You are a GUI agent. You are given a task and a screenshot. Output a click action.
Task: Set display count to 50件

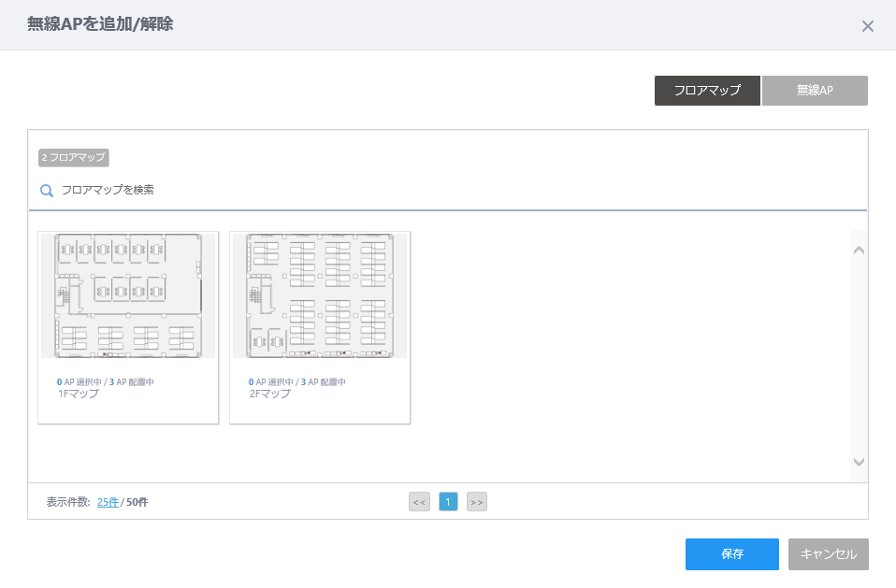[x=137, y=502]
